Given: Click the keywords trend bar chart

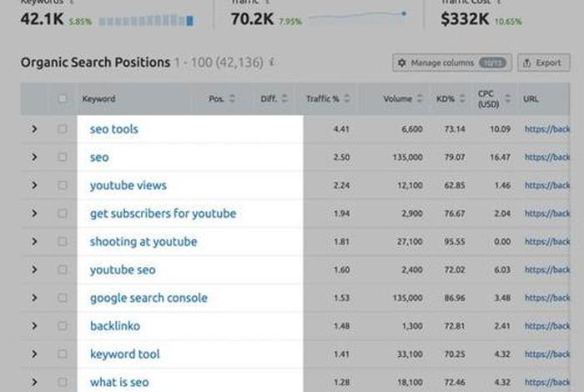Looking at the screenshot, I should (146, 21).
